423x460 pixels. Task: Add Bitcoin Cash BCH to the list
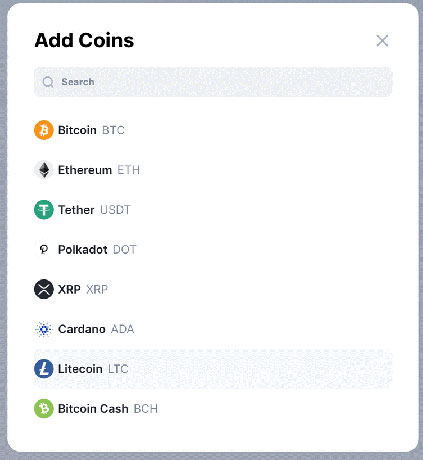[x=213, y=409]
